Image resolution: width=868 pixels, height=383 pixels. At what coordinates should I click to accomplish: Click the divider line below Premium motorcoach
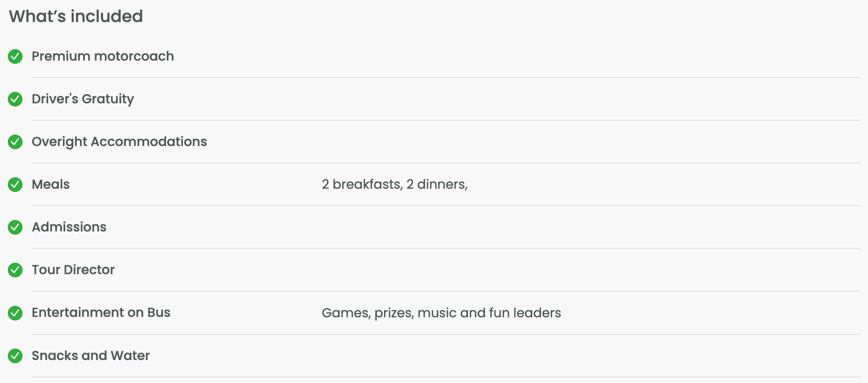(445, 78)
